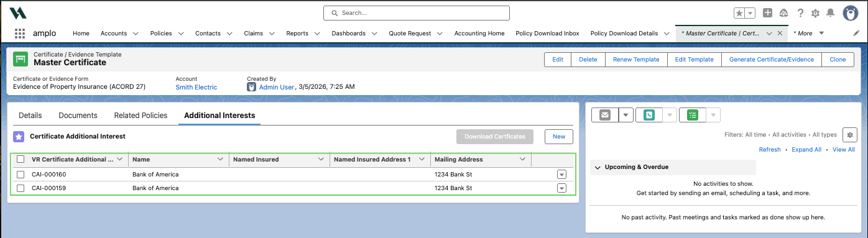The height and width of the screenshot is (238, 868).
Task: Click the pencil edit navigation icon
Action: [856, 33]
